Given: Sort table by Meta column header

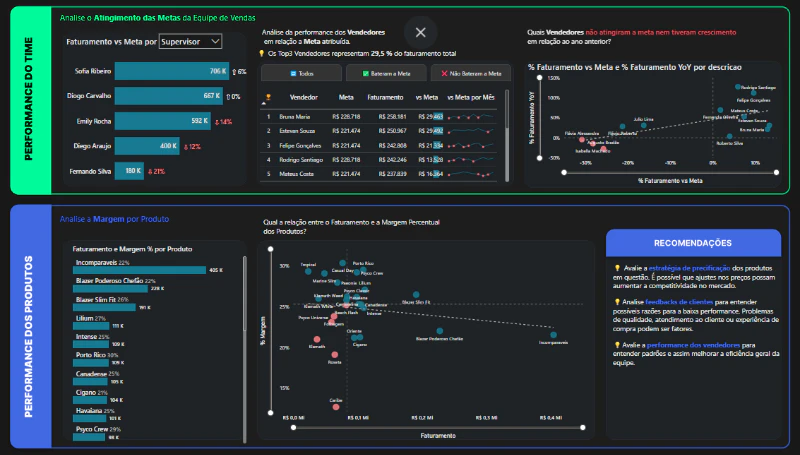Looking at the screenshot, I should pyautogui.click(x=346, y=97).
